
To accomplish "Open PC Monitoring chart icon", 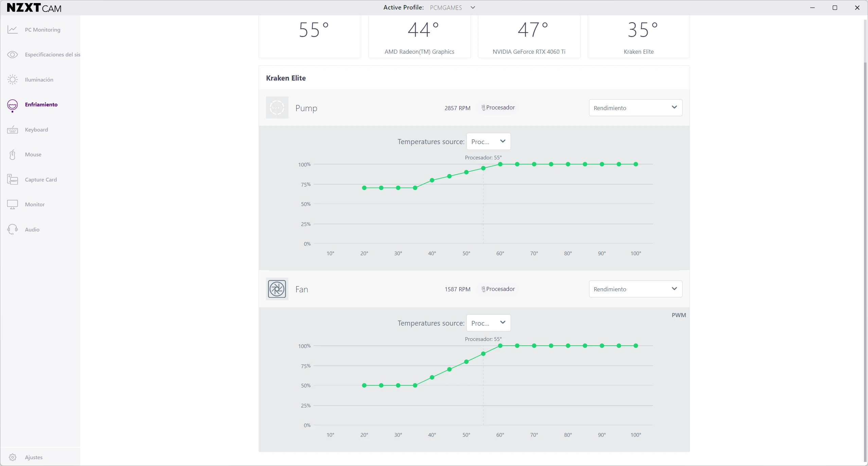I will (13, 30).
